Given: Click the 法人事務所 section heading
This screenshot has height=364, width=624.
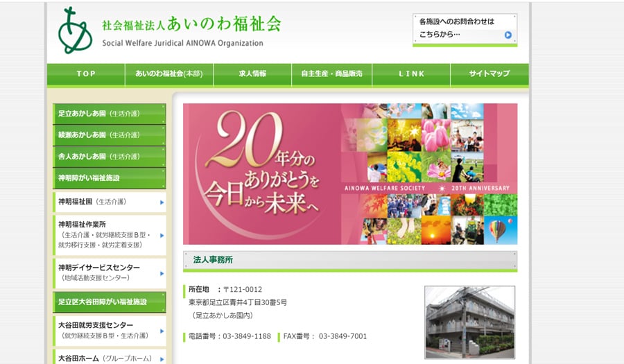Looking at the screenshot, I should click(x=350, y=260).
